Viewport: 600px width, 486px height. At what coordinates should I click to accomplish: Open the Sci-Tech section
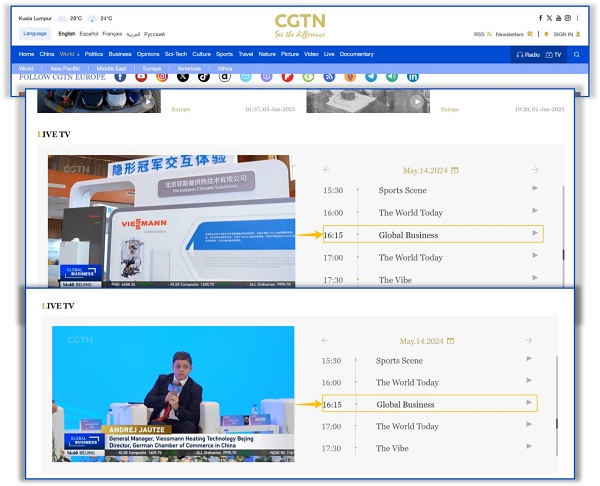[176, 54]
